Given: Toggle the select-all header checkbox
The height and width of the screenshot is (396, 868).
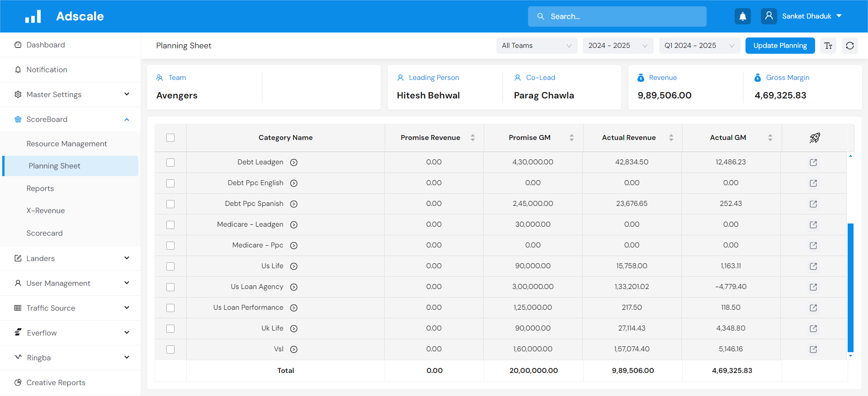Looking at the screenshot, I should tap(170, 138).
